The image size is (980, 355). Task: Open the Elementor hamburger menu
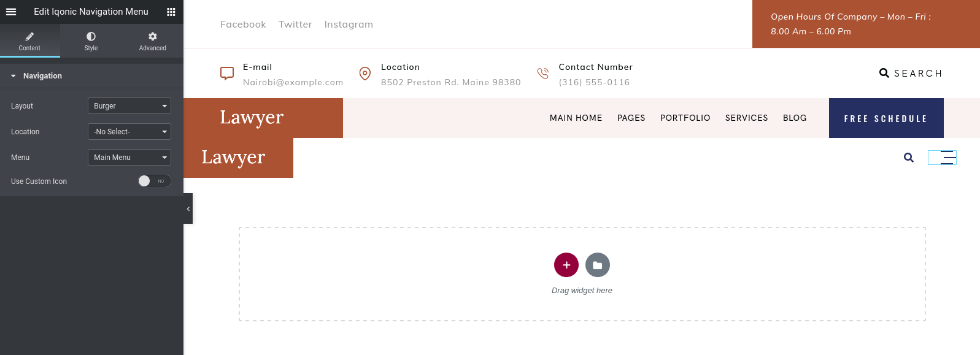coord(11,12)
